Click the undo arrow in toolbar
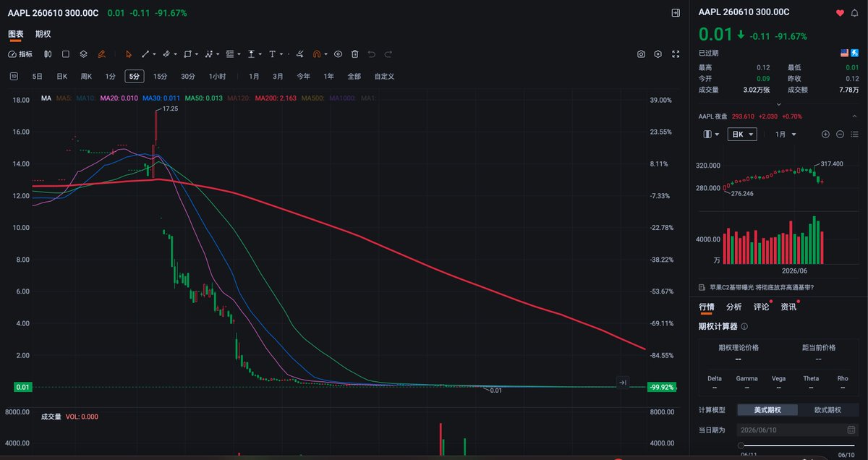 372,54
